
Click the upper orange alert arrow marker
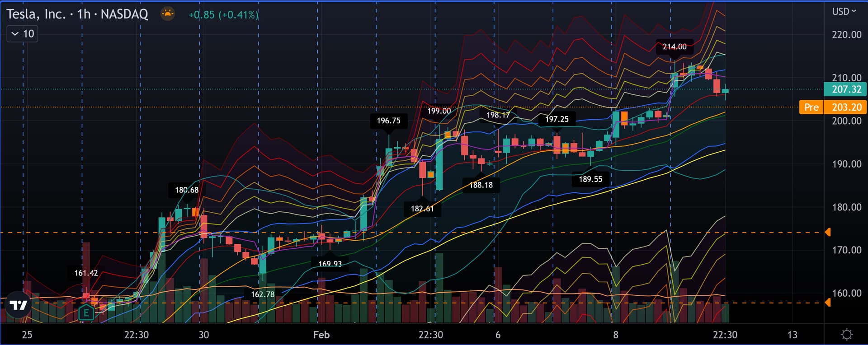point(828,232)
